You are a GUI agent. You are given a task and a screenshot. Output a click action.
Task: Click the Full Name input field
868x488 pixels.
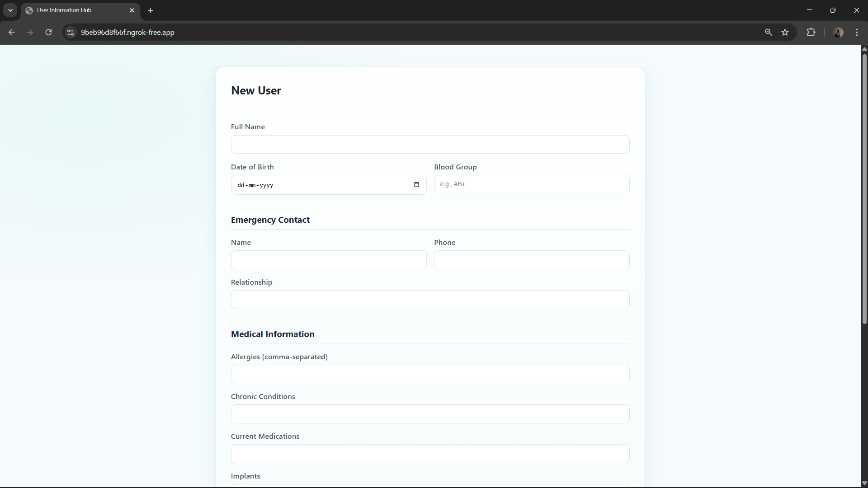(x=429, y=145)
